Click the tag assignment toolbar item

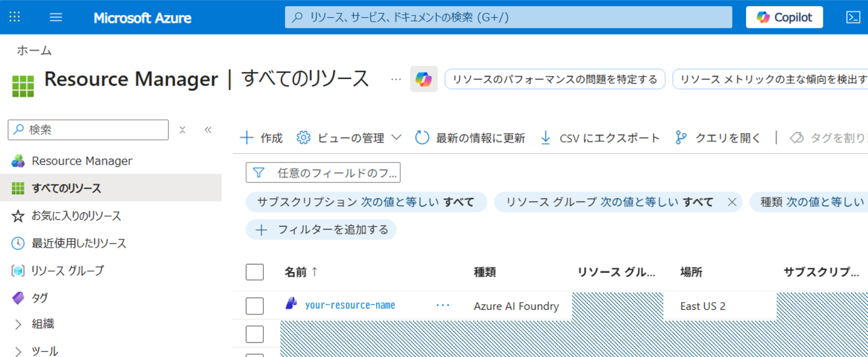(x=828, y=138)
